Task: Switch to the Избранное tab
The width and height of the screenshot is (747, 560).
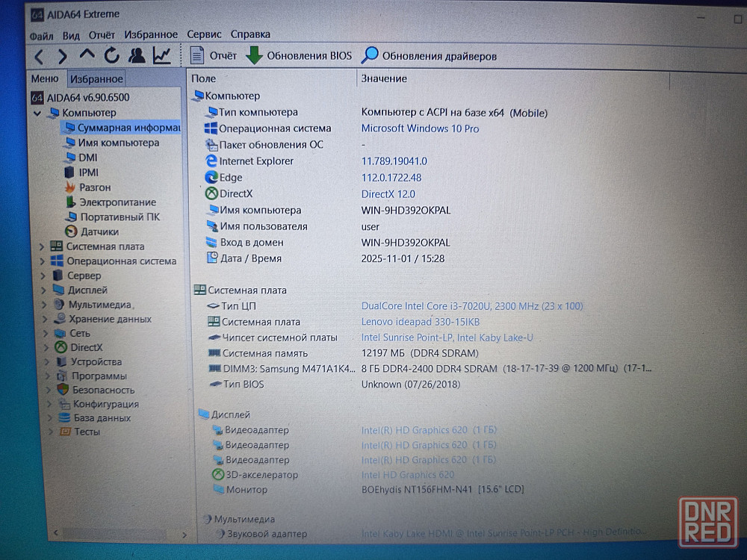Action: pos(96,79)
